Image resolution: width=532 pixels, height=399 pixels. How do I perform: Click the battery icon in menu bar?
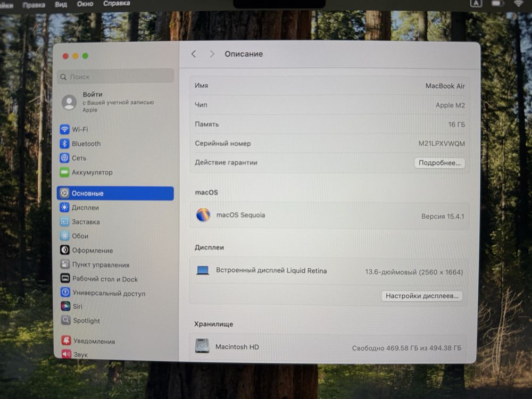tap(497, 3)
